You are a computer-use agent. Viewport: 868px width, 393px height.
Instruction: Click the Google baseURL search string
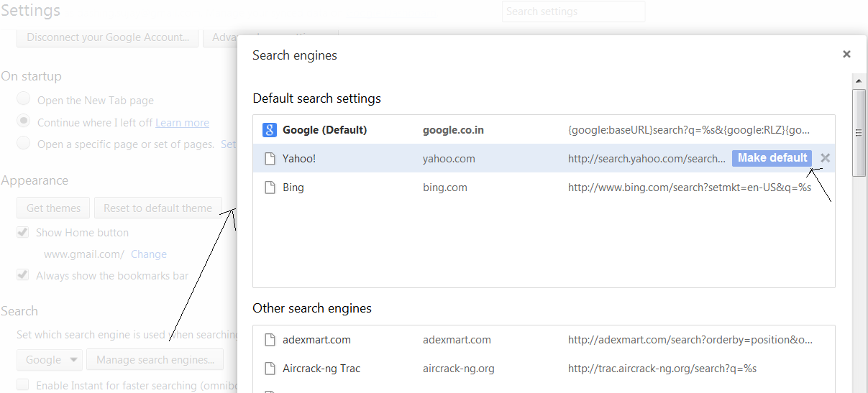(689, 130)
